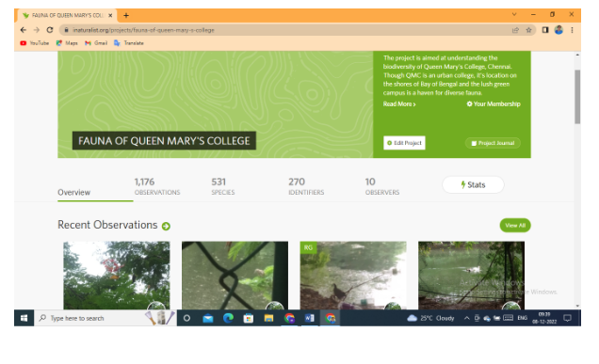Bookmark page with the star icon
The image size is (599, 364).
click(x=528, y=30)
